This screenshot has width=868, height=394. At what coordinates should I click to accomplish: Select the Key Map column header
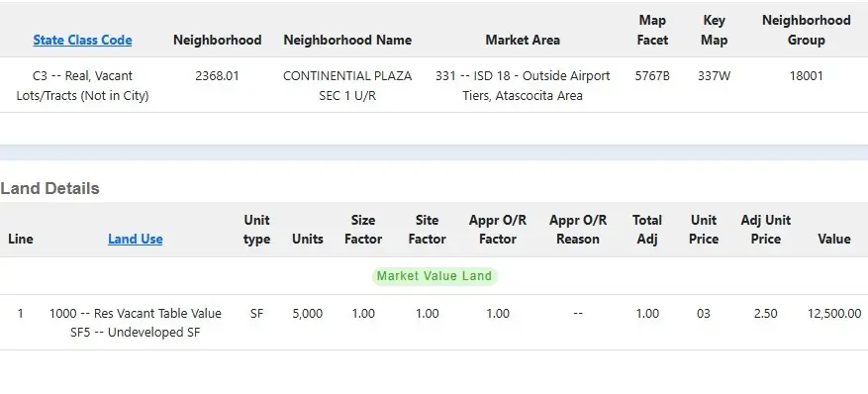point(715,30)
